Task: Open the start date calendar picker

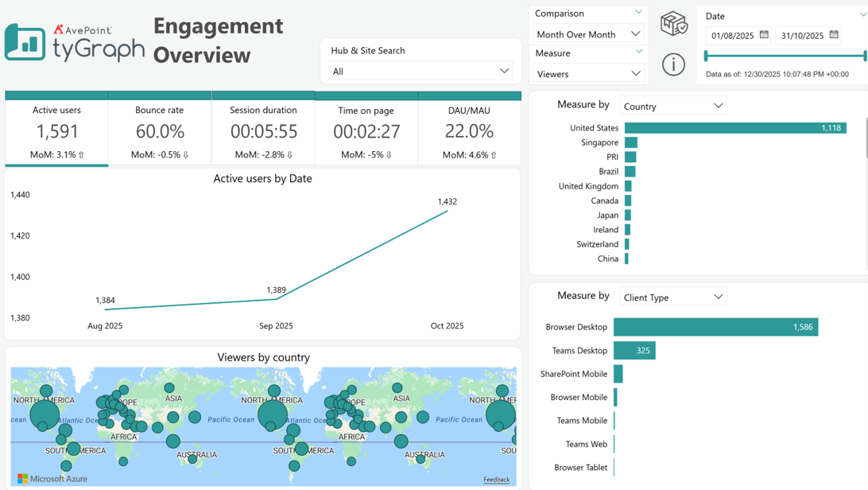Action: 764,35
